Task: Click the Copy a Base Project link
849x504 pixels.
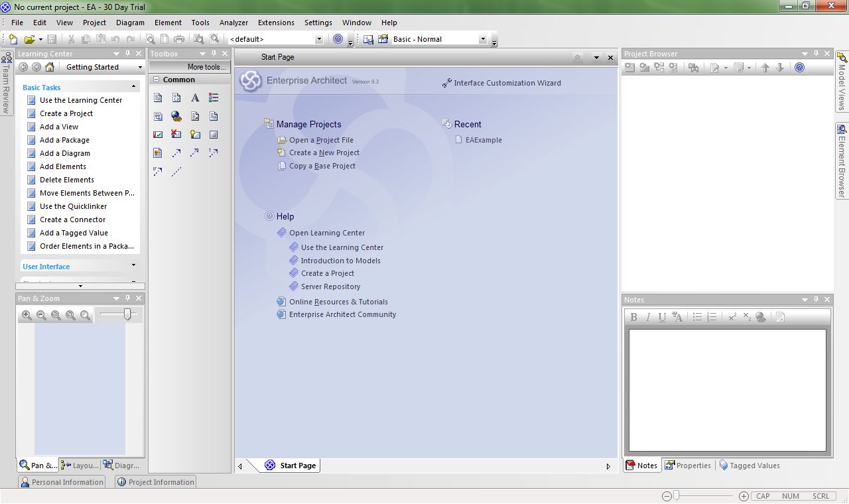Action: tap(322, 166)
